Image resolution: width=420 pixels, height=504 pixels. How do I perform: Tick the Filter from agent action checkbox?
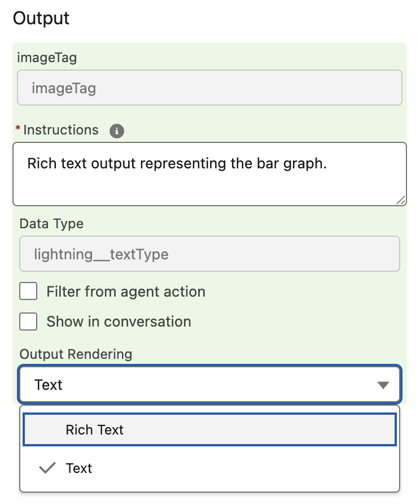pos(28,292)
